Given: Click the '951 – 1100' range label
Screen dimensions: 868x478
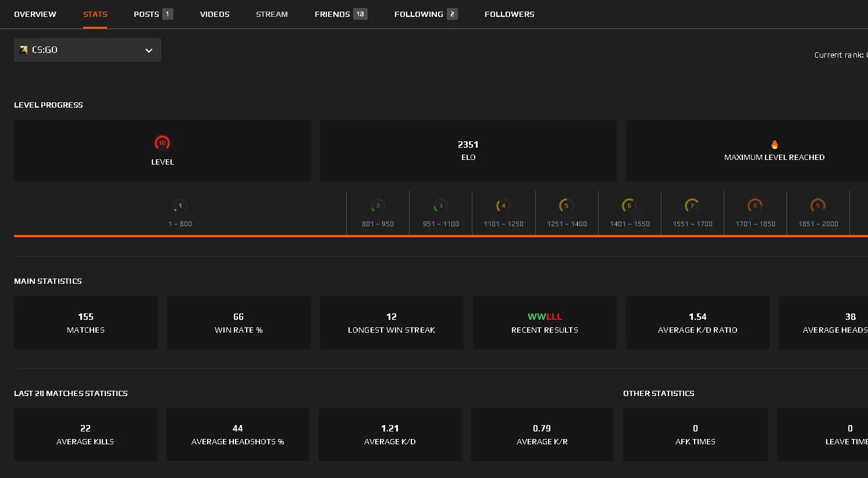Looking at the screenshot, I should [x=440, y=224].
